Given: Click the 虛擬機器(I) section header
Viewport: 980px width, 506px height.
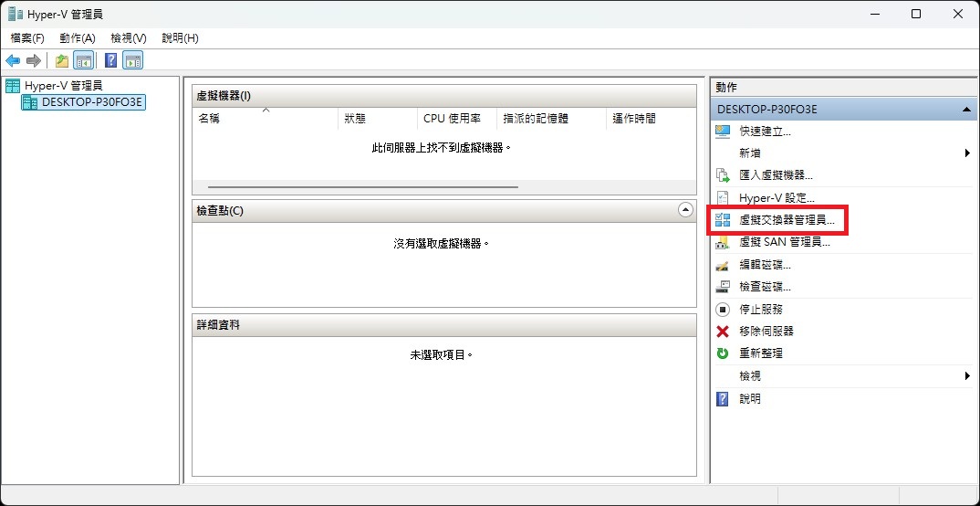Looking at the screenshot, I should pos(443,96).
